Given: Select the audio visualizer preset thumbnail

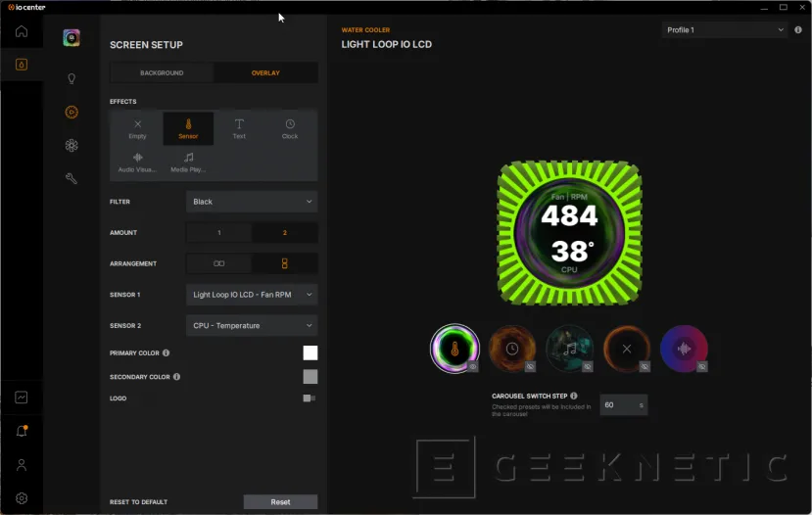Looking at the screenshot, I should coord(684,349).
